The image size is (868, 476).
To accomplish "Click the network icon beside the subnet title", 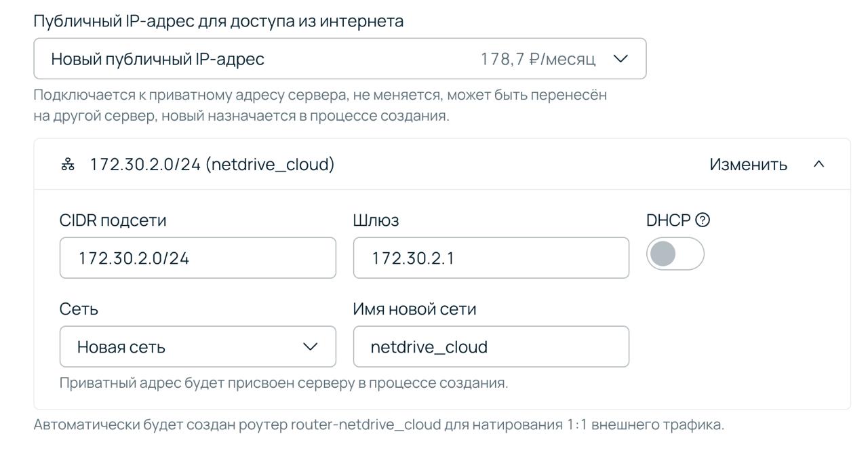I will (x=68, y=165).
